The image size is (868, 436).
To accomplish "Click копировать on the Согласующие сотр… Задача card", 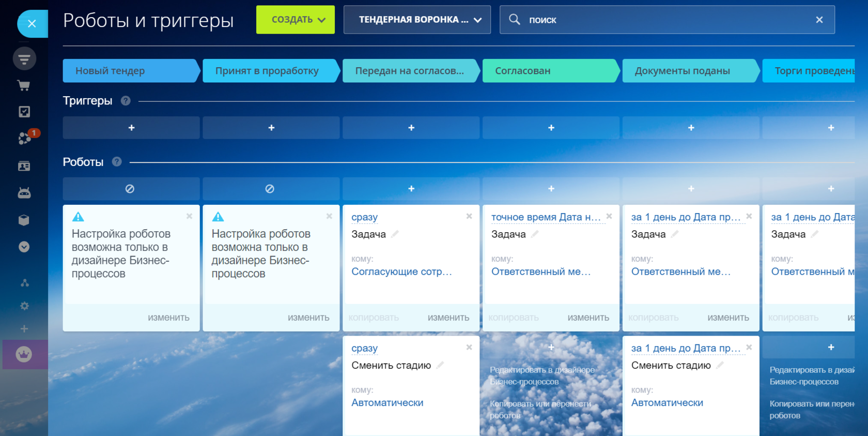I will 374,318.
